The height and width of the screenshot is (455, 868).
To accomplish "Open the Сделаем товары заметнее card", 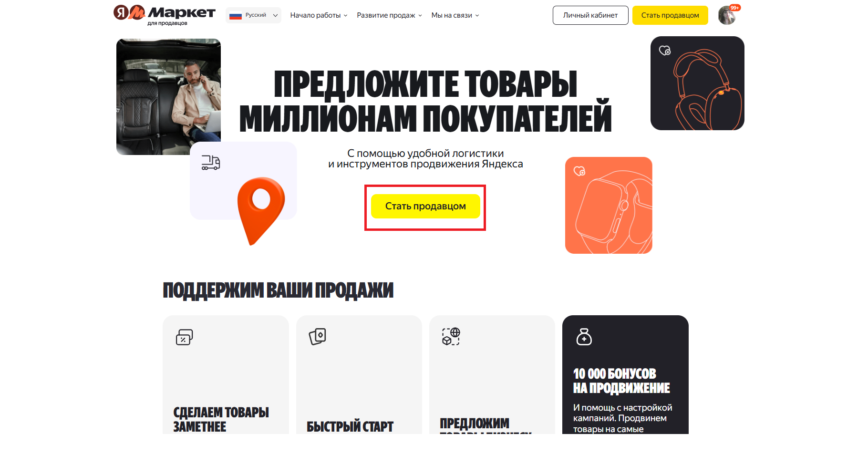I will 226,374.
